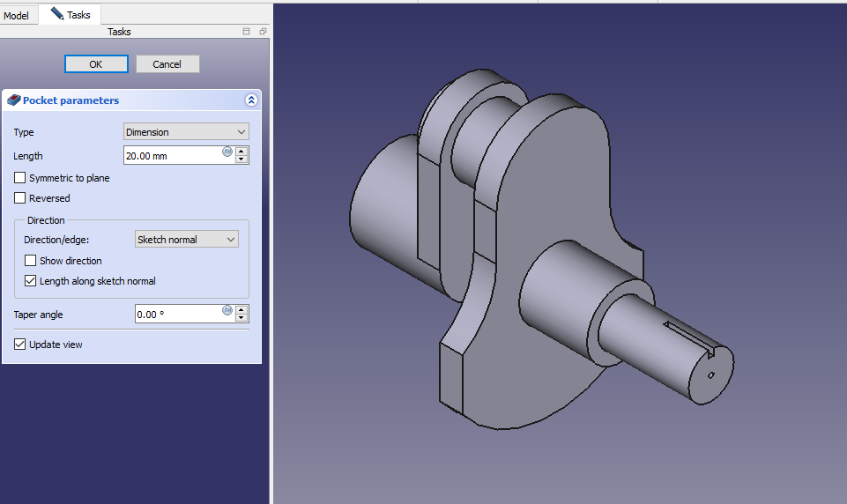Enable Symmetric to plane checkbox
This screenshot has height=504, width=847.
[20, 178]
